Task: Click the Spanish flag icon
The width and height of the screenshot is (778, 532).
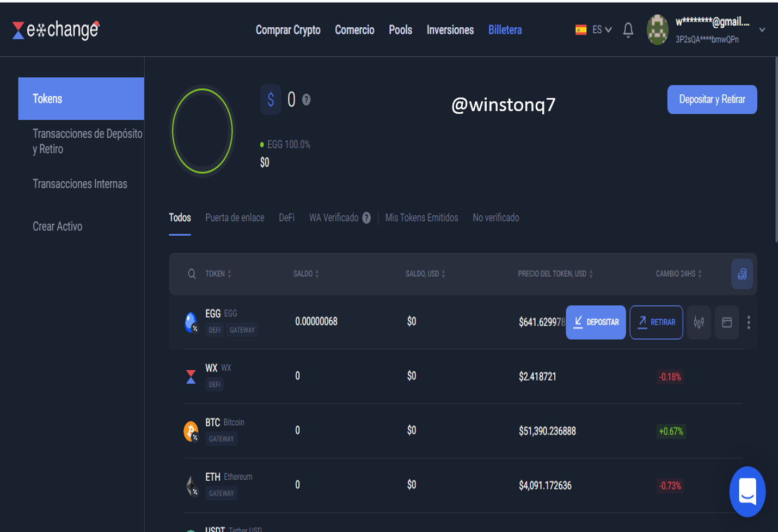Action: click(x=581, y=30)
